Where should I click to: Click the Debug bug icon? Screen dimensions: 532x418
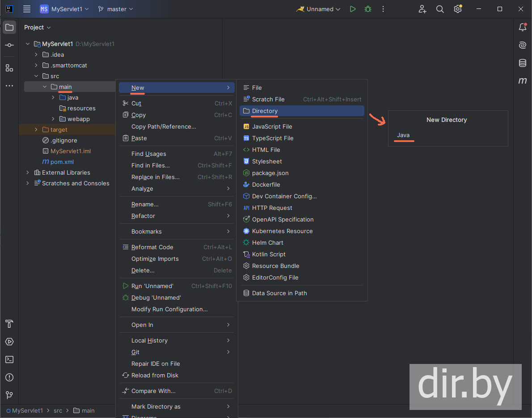pyautogui.click(x=367, y=9)
